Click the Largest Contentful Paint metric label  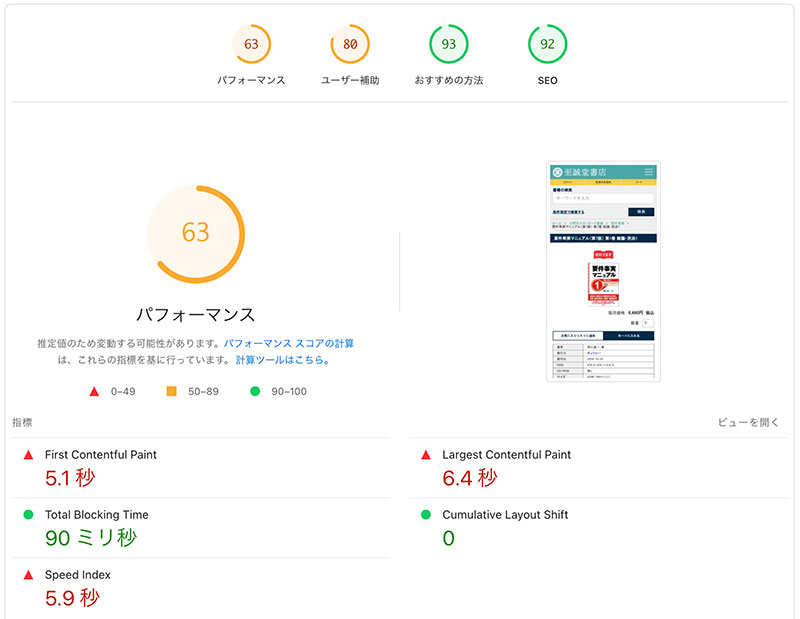pos(507,455)
